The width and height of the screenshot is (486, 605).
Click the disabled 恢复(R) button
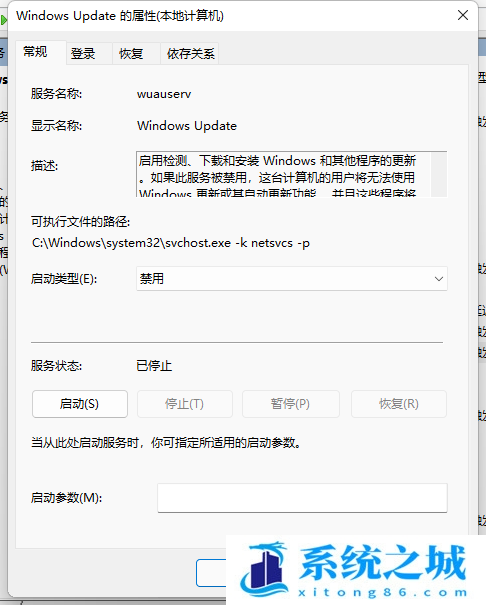399,404
